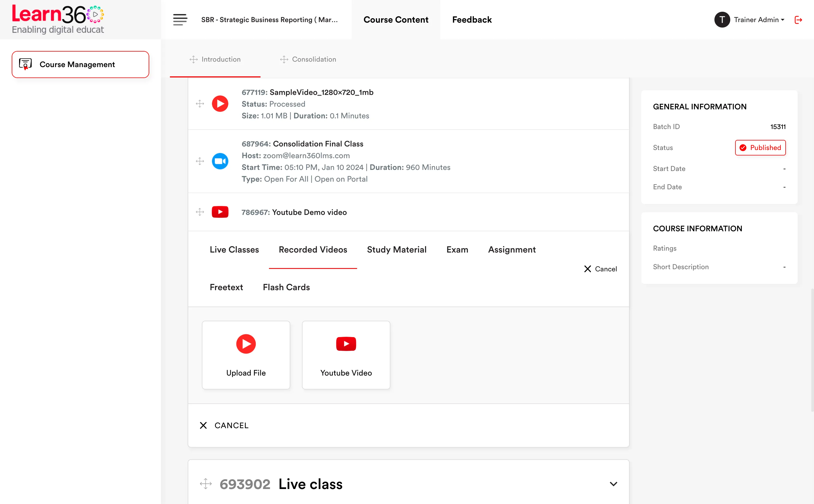Image resolution: width=814 pixels, height=504 pixels.
Task: Click the move handle beside Consolidation tab
Action: [284, 59]
